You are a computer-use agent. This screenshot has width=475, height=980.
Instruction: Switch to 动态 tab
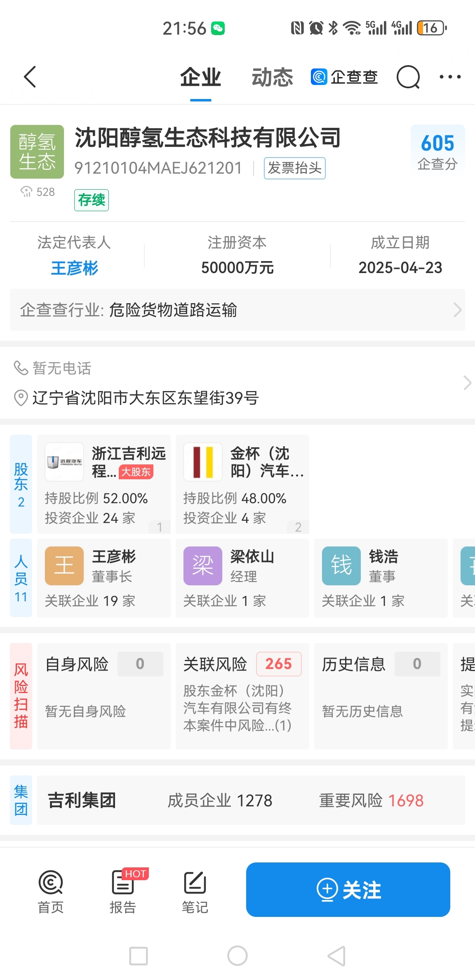[x=272, y=77]
